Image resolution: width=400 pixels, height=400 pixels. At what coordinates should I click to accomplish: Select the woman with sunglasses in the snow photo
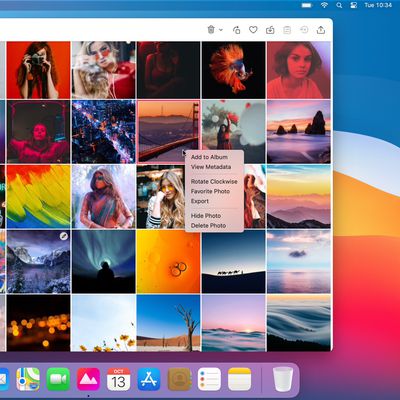104,197
